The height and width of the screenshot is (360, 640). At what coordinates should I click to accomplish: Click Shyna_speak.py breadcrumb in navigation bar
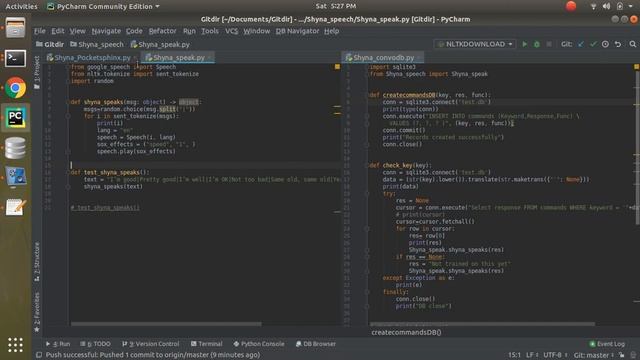(x=160, y=44)
